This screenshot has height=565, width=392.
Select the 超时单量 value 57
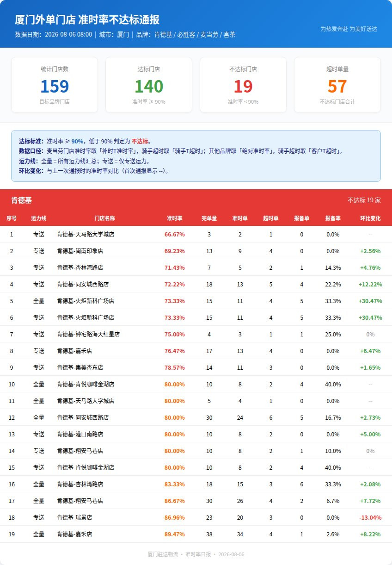point(337,87)
